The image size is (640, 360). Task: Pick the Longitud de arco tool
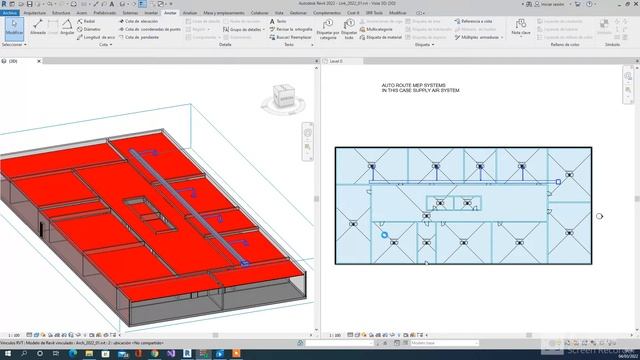96,37
